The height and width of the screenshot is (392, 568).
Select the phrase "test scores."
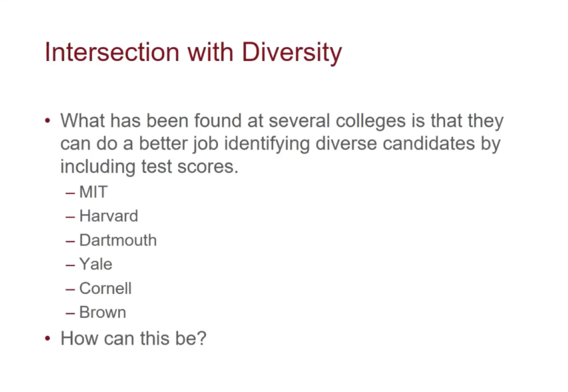click(x=190, y=167)
